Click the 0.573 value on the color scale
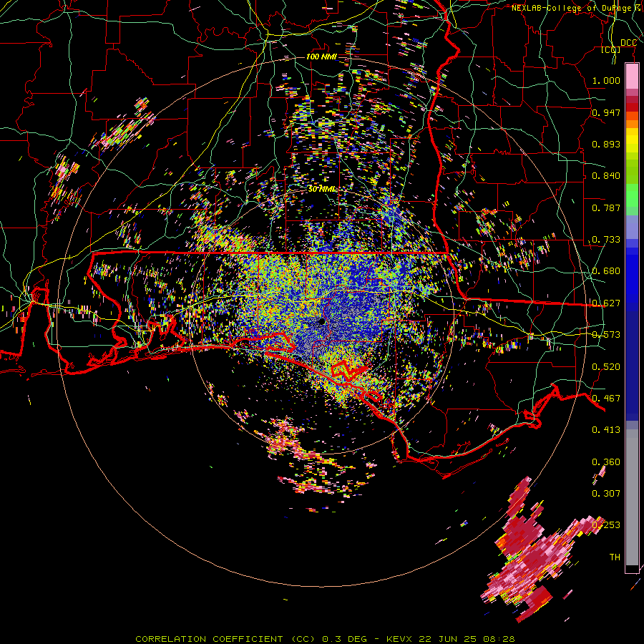 pos(606,335)
